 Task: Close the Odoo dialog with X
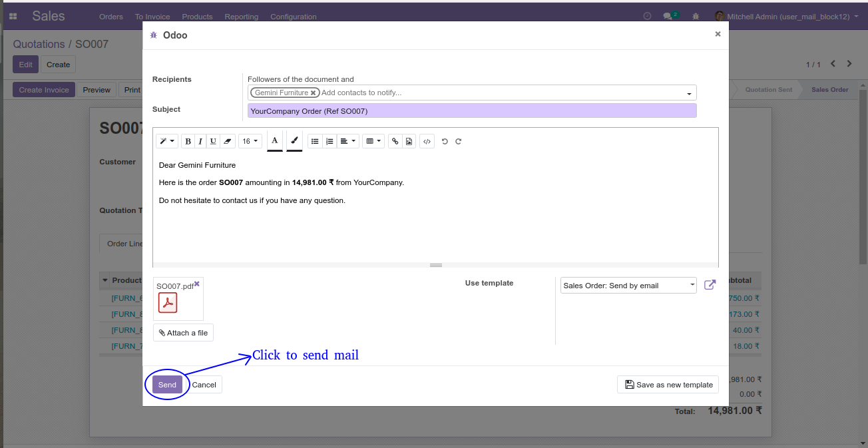pyautogui.click(x=718, y=34)
